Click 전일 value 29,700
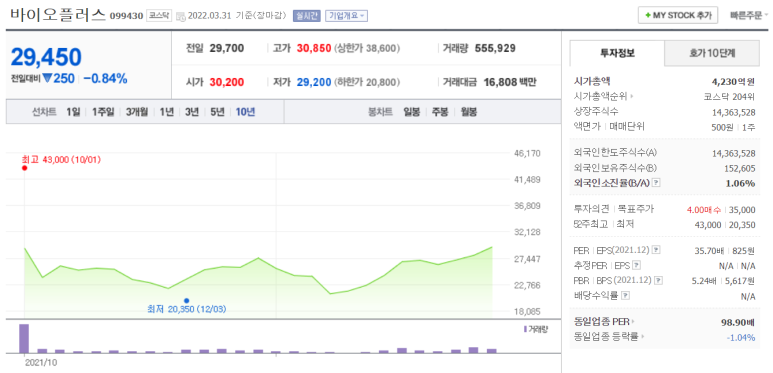Viewport: 773px width, 373px height. click(227, 48)
